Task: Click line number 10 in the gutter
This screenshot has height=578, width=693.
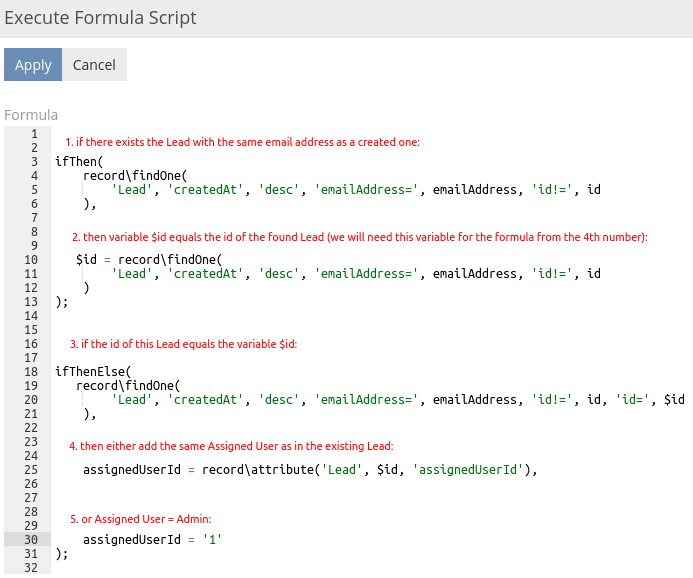Action: (29, 259)
